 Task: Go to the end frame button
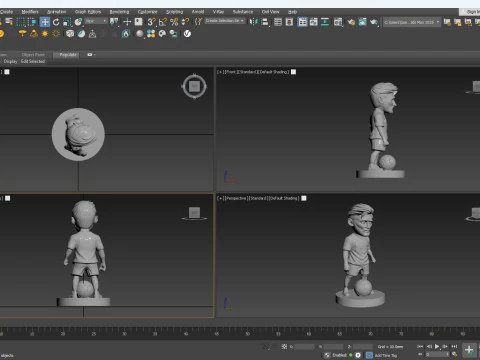pos(454,347)
